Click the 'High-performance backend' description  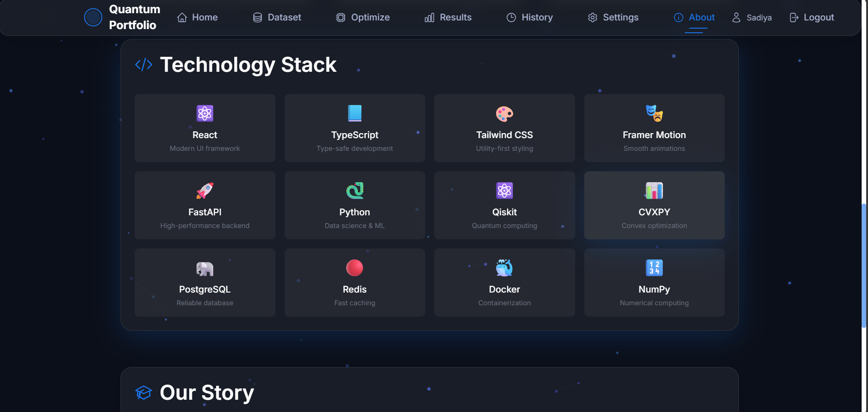pos(205,226)
